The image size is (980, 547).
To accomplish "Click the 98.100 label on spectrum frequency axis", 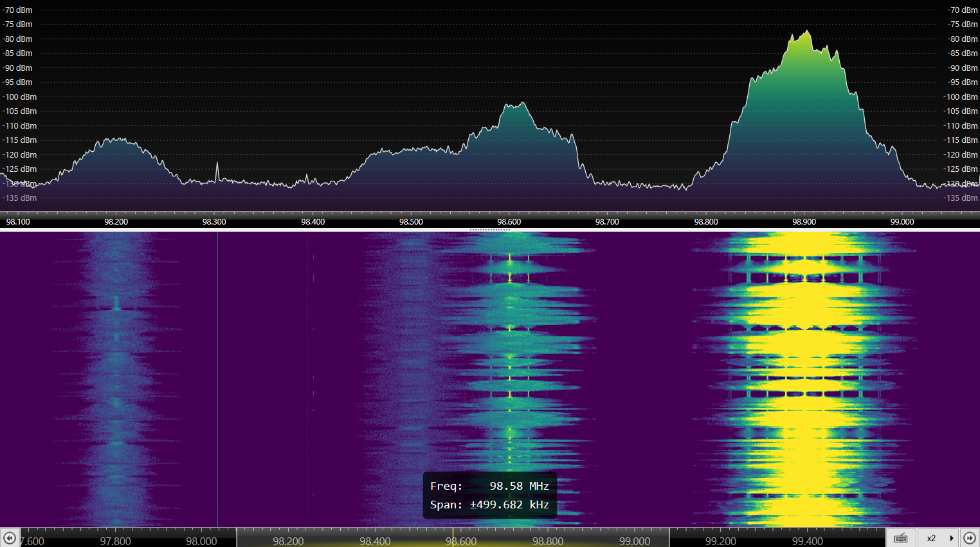I will point(18,221).
